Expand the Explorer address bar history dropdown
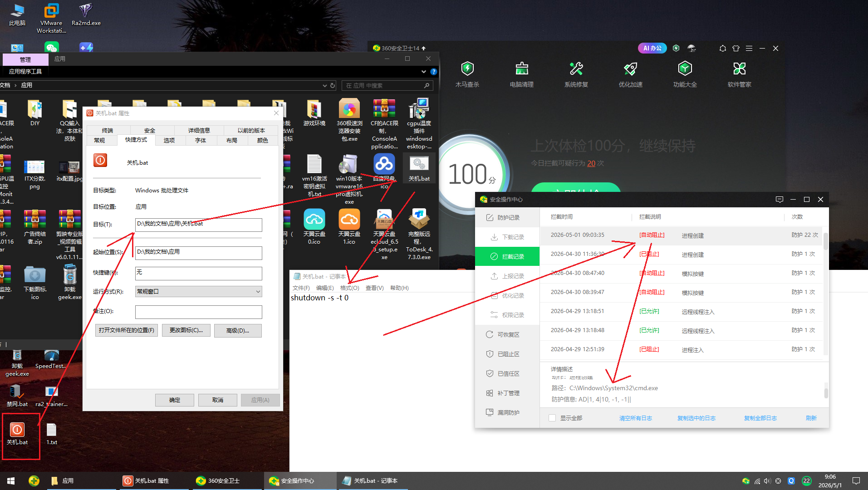 [x=325, y=85]
